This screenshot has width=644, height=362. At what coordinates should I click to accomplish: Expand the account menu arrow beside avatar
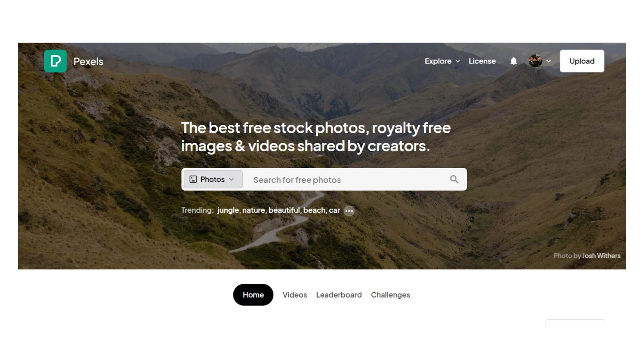[x=549, y=61]
